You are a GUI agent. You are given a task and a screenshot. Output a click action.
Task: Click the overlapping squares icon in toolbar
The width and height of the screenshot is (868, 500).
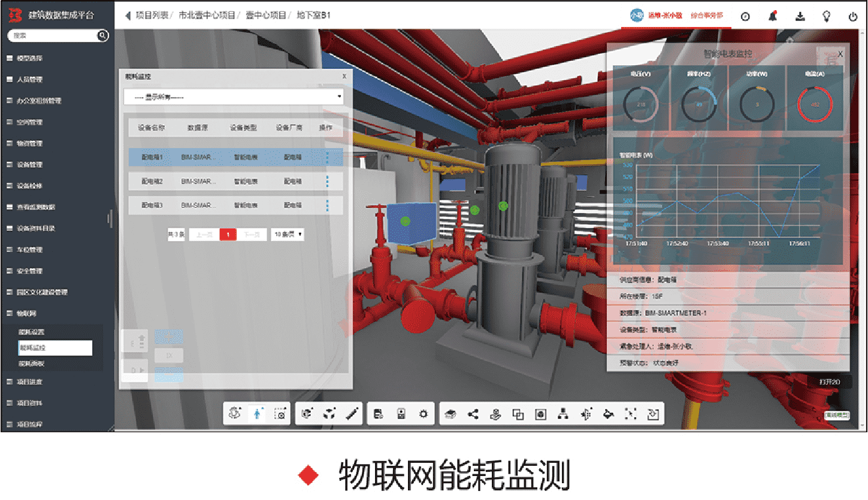(x=518, y=414)
